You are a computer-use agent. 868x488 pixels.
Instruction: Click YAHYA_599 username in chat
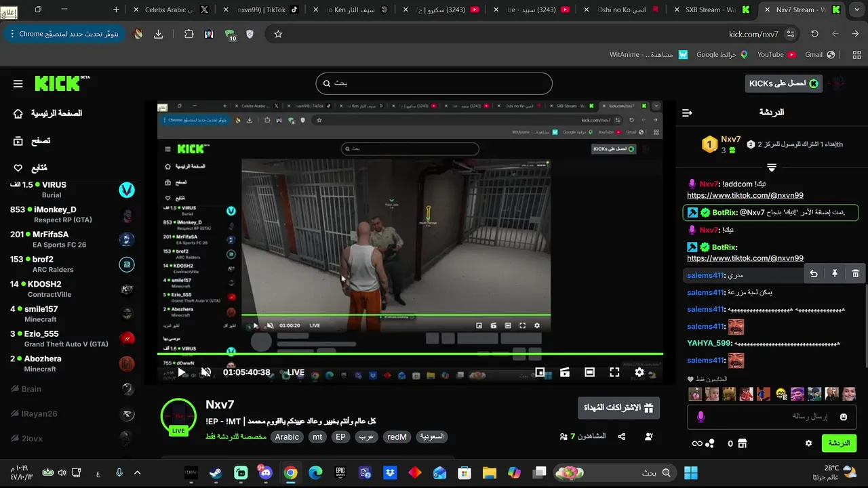(x=709, y=344)
